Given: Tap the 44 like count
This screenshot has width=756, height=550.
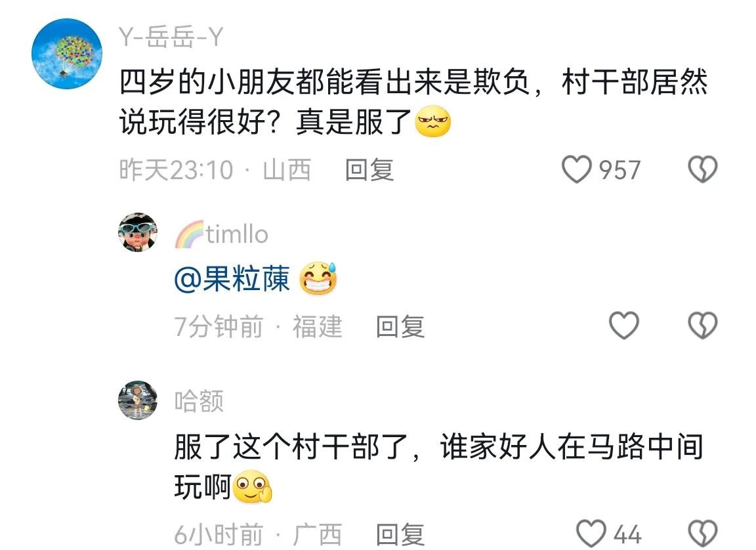Looking at the screenshot, I should (627, 534).
